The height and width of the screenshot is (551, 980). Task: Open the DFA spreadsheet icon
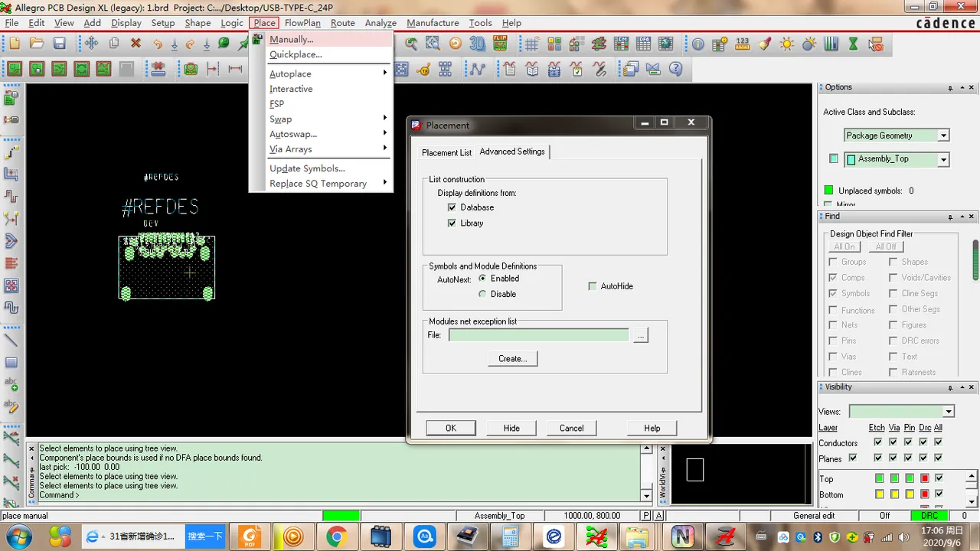click(x=643, y=44)
